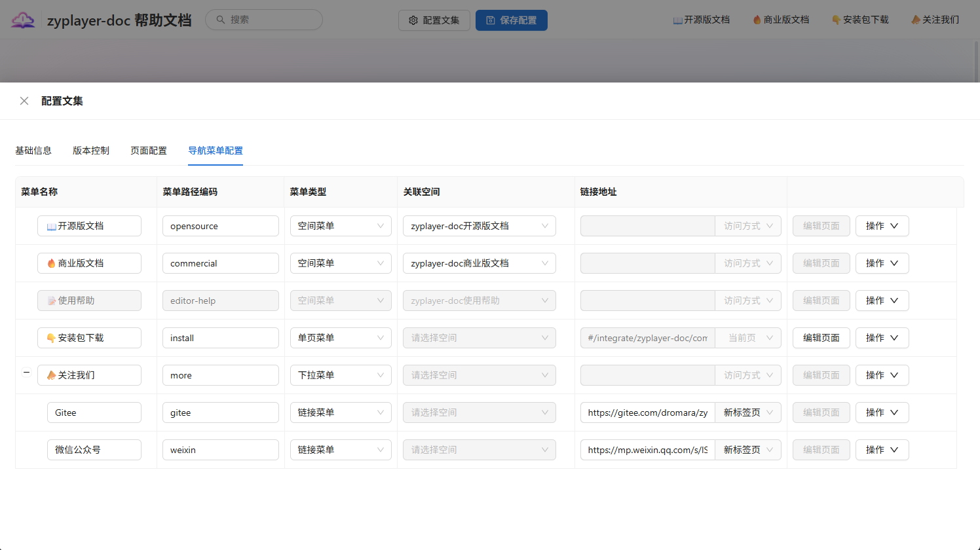Change 单页菜单 type for install row
This screenshot has height=550, width=980.
(341, 338)
